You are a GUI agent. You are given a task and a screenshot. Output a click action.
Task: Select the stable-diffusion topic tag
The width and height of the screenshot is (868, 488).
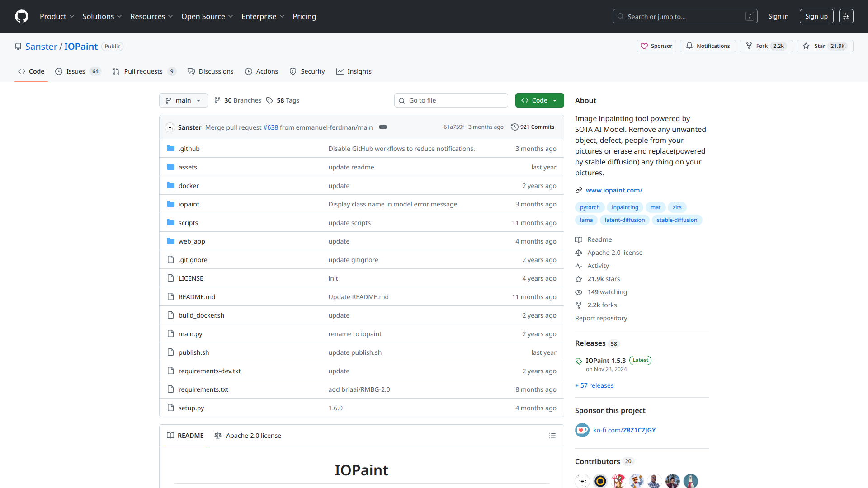677,220
